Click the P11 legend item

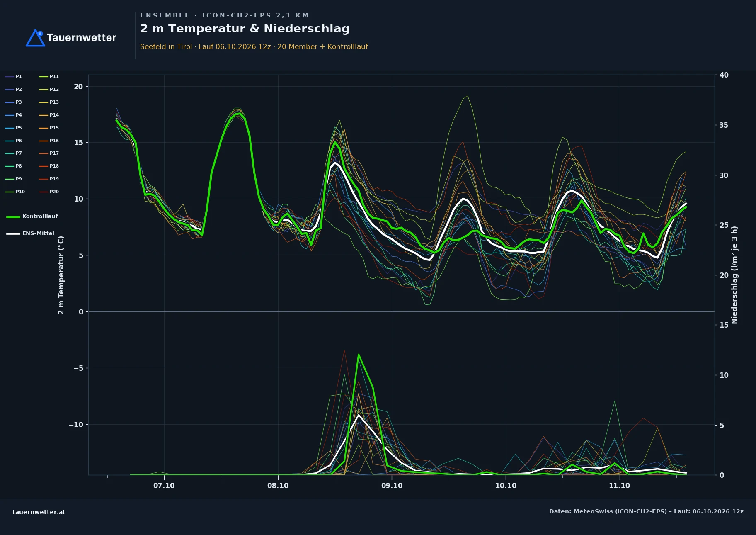(49, 76)
